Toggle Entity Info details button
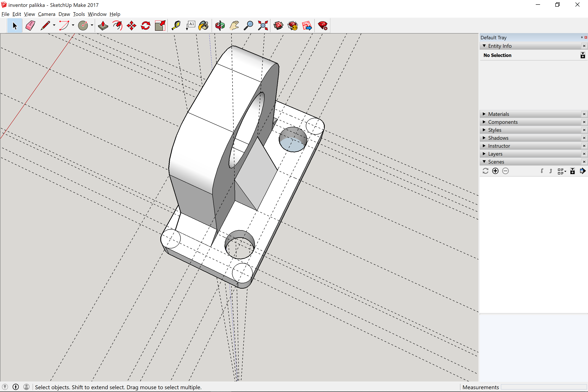The width and height of the screenshot is (588, 392). [x=582, y=55]
